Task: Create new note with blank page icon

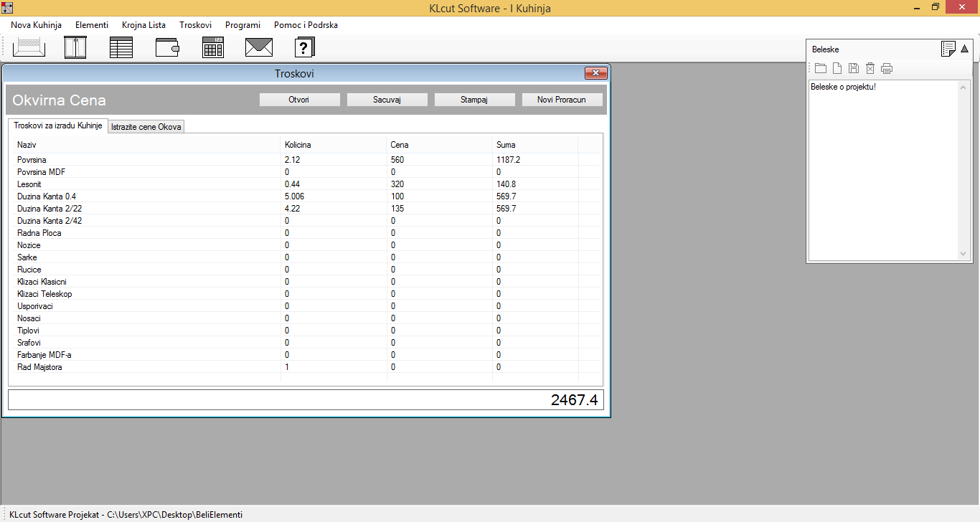Action: tap(837, 69)
